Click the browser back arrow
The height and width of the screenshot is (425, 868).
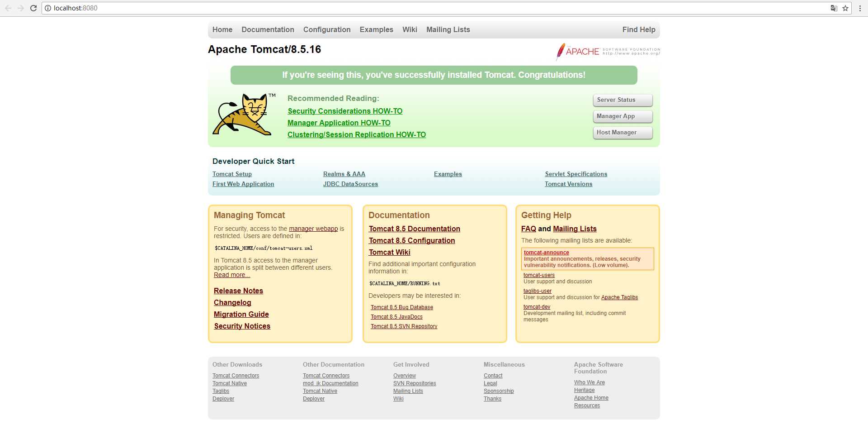[x=8, y=8]
